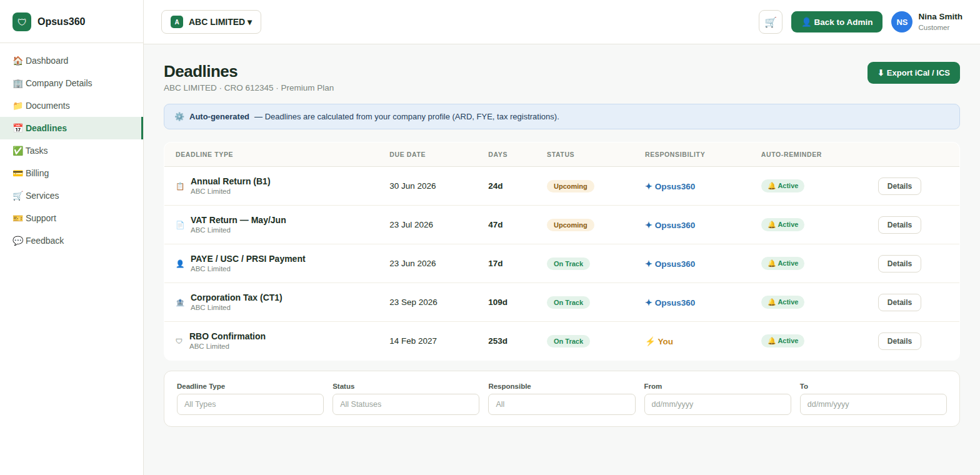Click the NS user avatar

point(902,22)
